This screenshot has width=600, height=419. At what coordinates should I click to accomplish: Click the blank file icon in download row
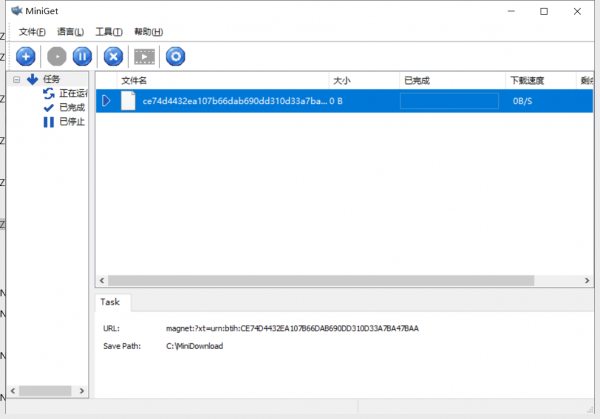pyautogui.click(x=128, y=101)
